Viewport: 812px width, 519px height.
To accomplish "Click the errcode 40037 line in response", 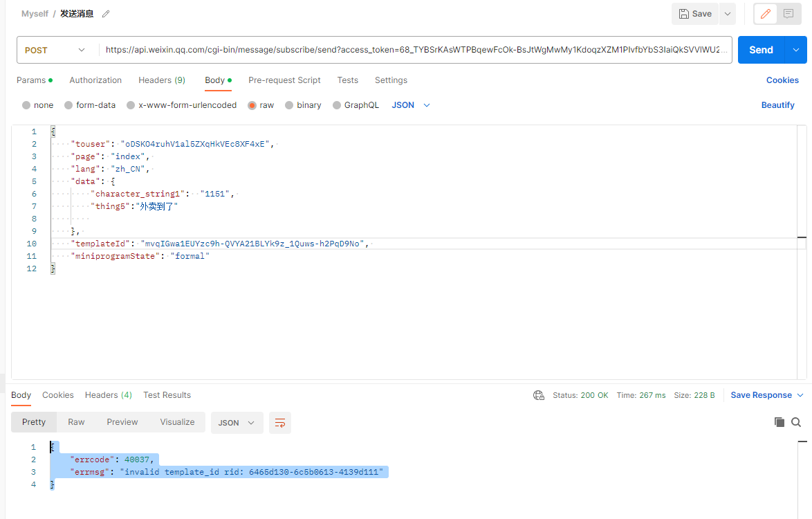I will (x=112, y=459).
